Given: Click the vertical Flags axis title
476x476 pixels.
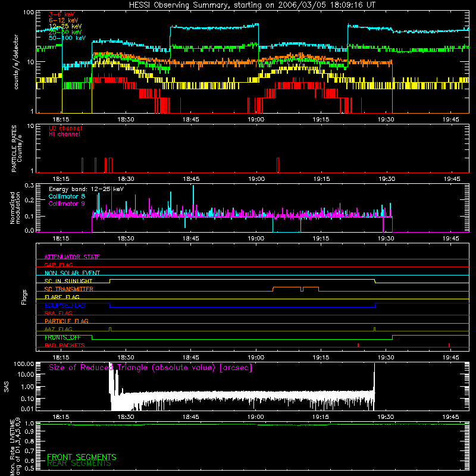Looking at the screenshot, I should [x=24, y=297].
